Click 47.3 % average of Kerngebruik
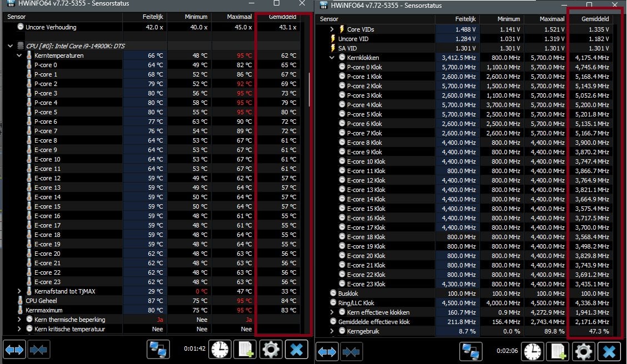Viewport: 627px width, 364px height. (x=599, y=331)
